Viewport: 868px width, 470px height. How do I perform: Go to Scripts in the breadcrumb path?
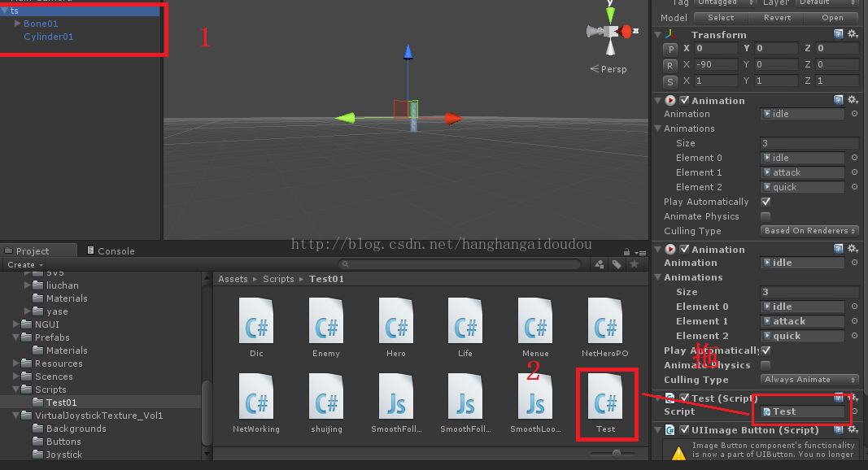pos(278,279)
